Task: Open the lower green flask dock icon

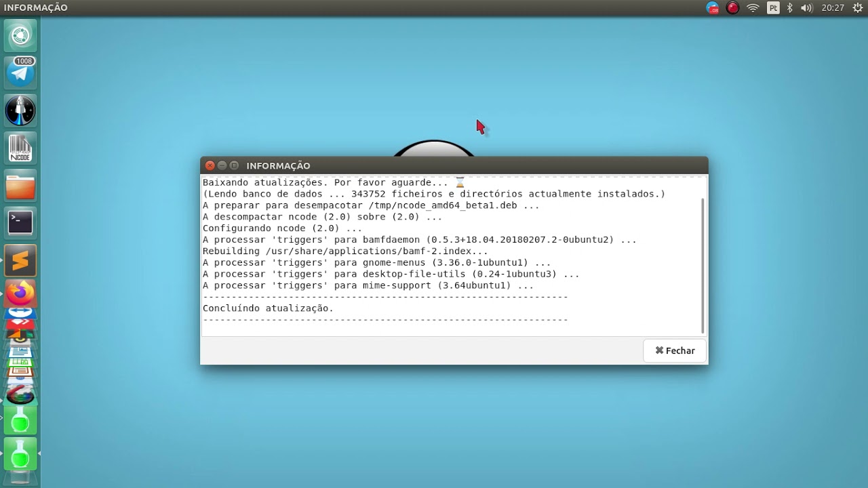Action: coord(20,453)
